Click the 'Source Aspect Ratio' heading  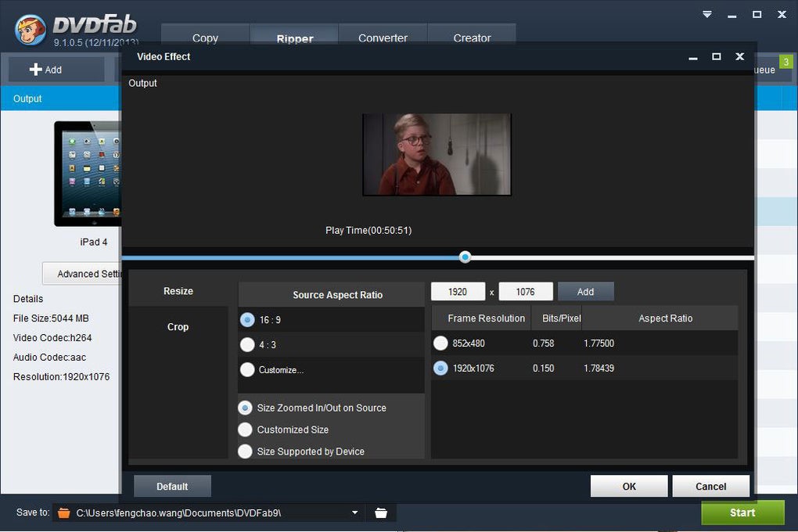tap(337, 295)
